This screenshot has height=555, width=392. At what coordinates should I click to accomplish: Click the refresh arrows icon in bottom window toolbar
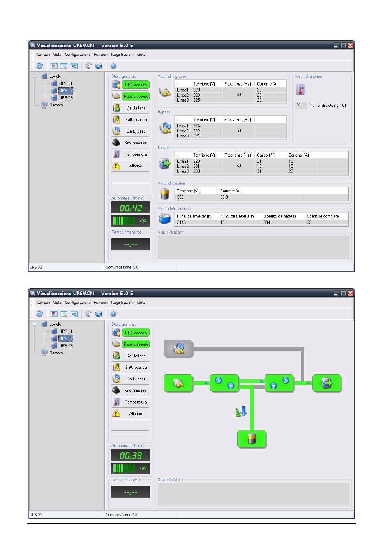click(39, 314)
